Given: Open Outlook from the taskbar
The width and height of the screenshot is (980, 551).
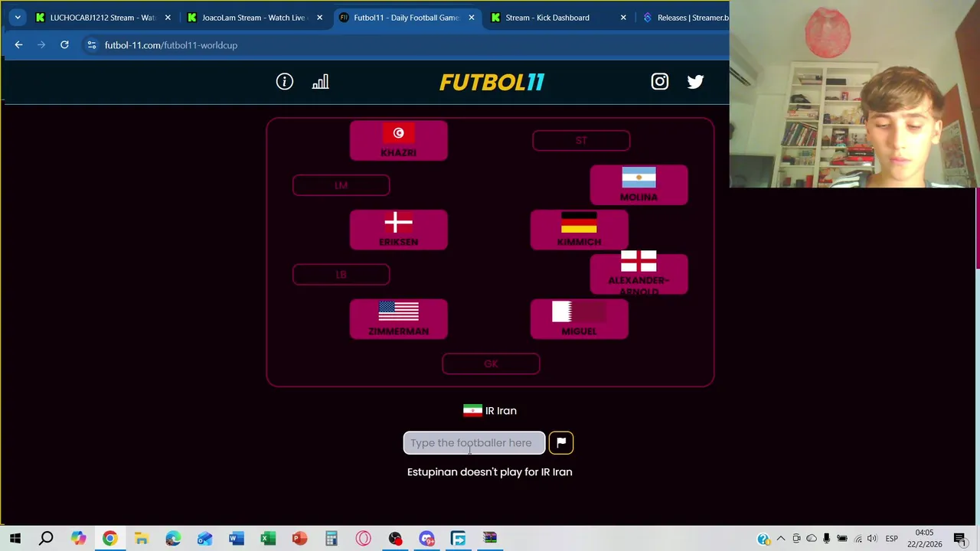Looking at the screenshot, I should click(204, 538).
